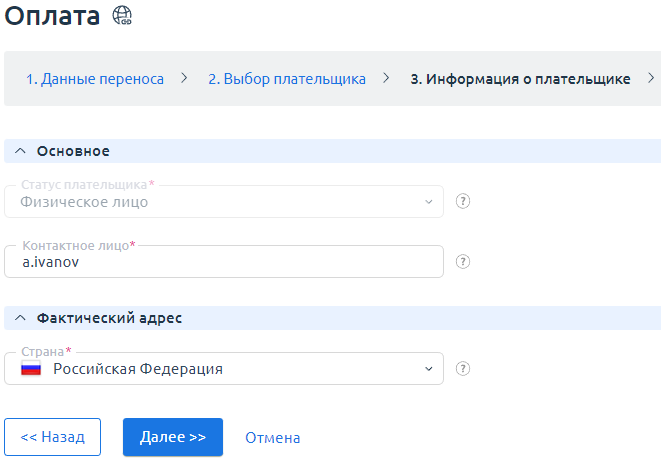Click the Отмена link

tap(272, 438)
